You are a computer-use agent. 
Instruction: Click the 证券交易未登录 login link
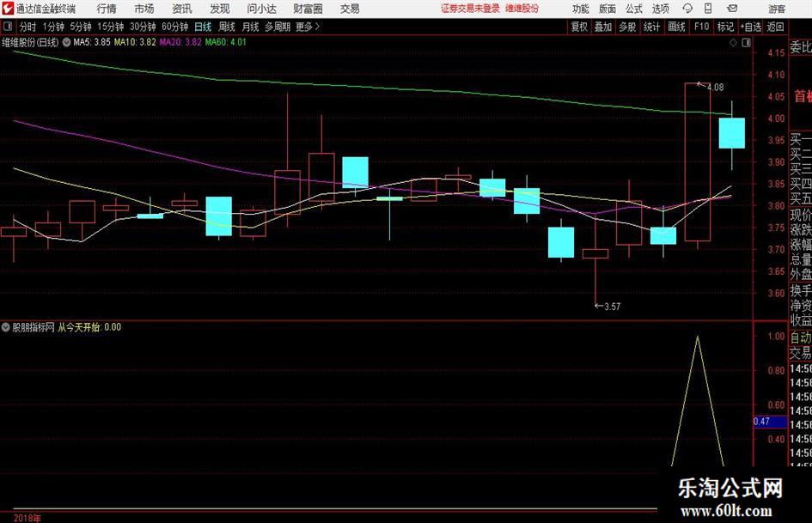(470, 9)
